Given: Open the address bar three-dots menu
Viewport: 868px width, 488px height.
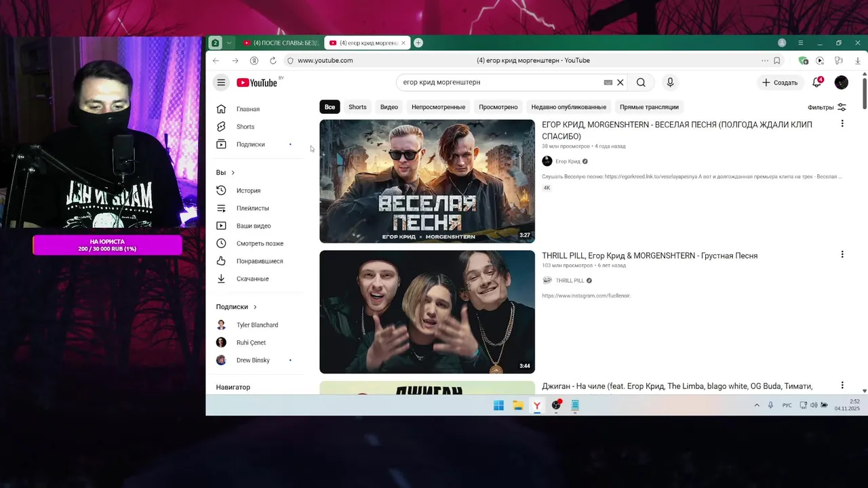Looking at the screenshot, I should [765, 60].
